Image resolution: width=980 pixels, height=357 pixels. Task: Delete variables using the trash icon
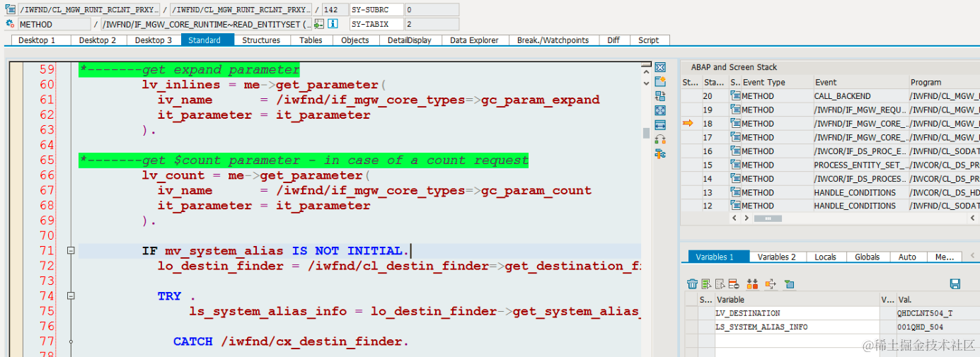pyautogui.click(x=692, y=284)
